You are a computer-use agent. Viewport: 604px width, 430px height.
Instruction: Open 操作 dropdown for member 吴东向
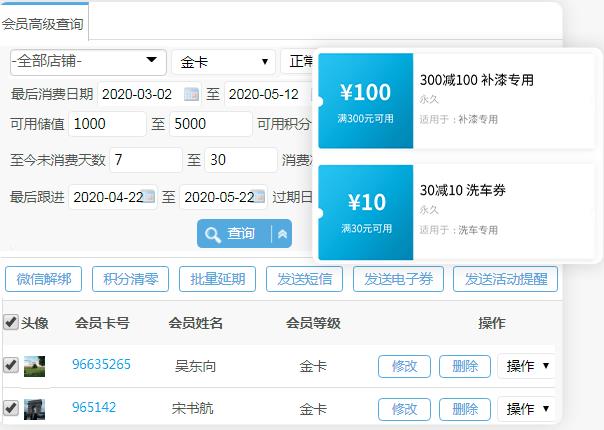527,366
